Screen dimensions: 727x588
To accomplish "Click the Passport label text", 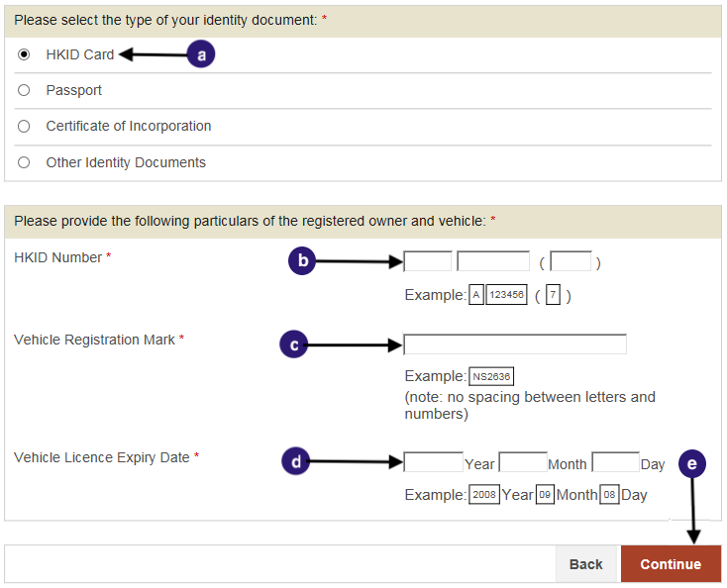I will [73, 90].
